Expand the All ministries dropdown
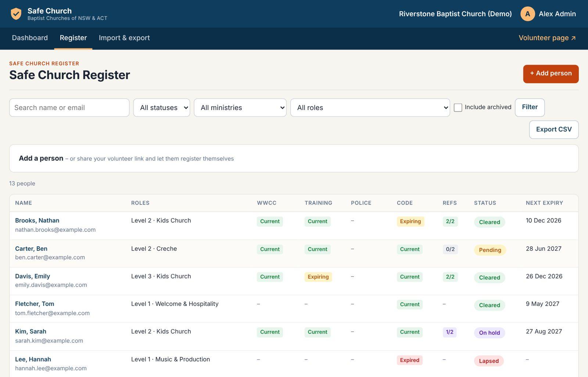Screen dimensions: 588x377 240,108
